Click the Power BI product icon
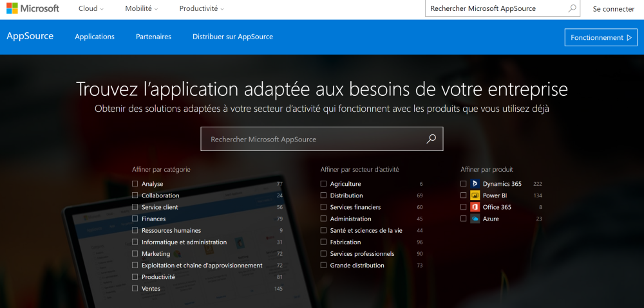 [475, 195]
